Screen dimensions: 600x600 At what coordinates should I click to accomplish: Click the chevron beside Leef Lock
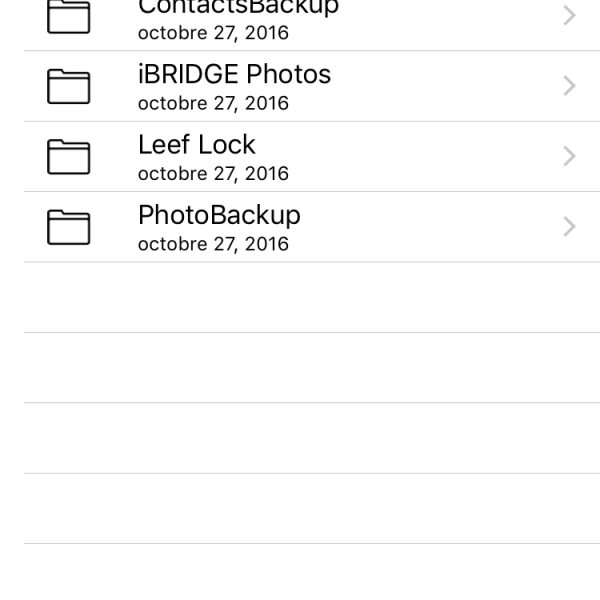[569, 156]
